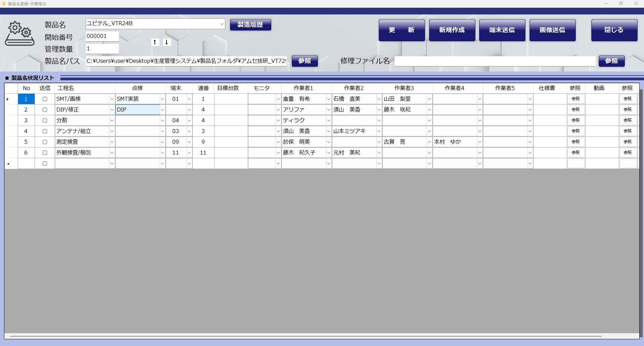Expand モニタ dropdown in row 1
This screenshot has width=644, height=346.
pyautogui.click(x=278, y=99)
